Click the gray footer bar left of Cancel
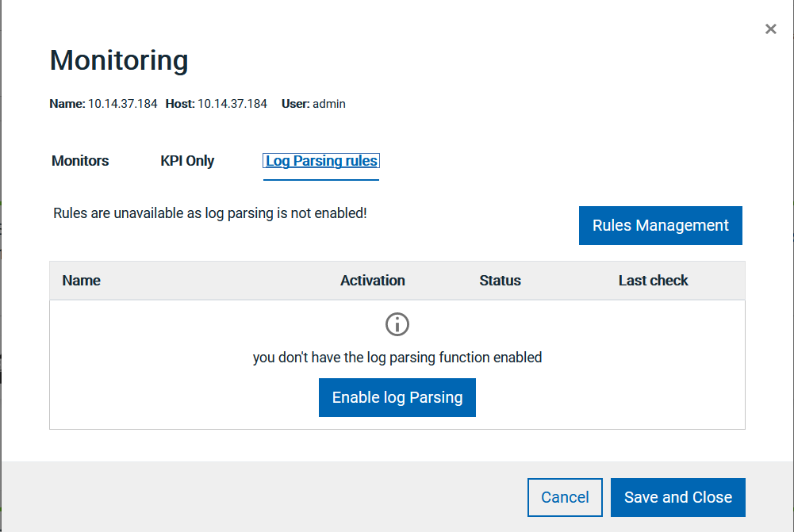 pos(262,497)
